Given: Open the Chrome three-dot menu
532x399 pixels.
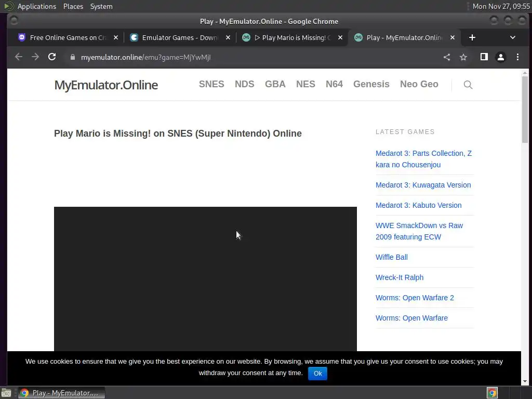Looking at the screenshot, I should point(517,57).
